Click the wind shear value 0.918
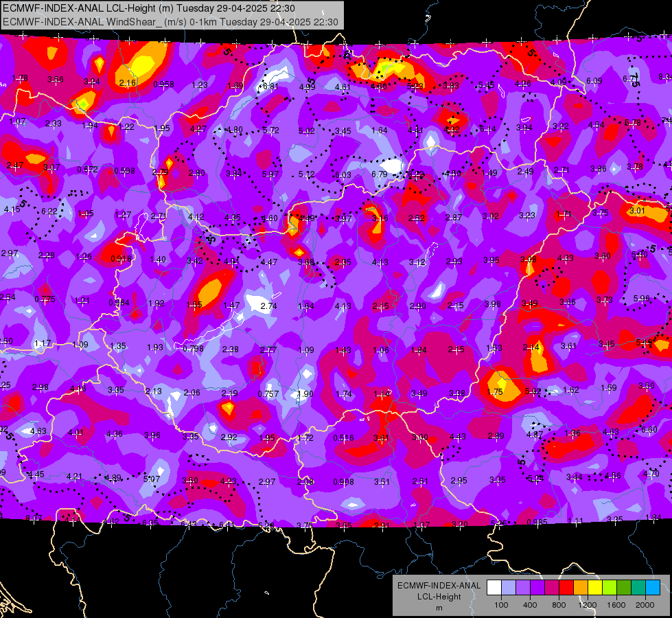This screenshot has width=672, height=618. 121,259
